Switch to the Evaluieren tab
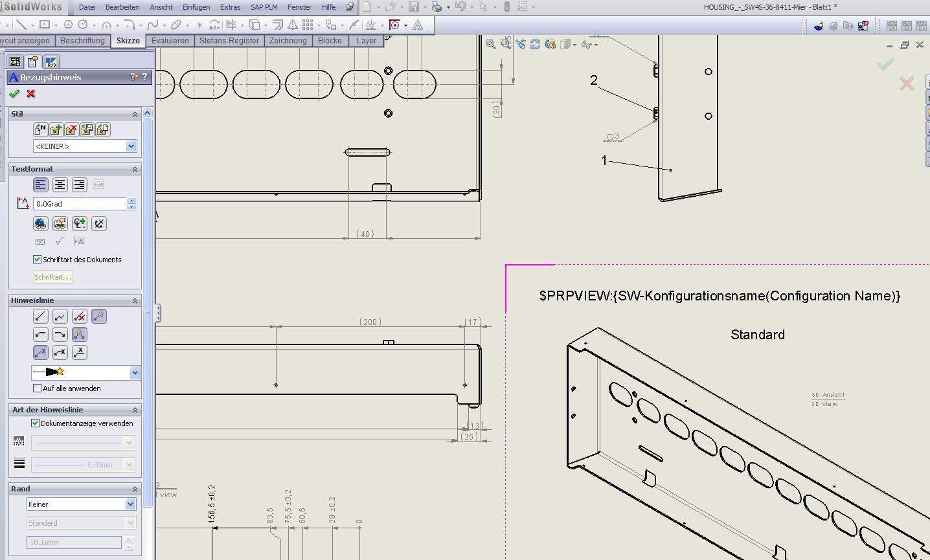This screenshot has height=560, width=930. (x=170, y=41)
